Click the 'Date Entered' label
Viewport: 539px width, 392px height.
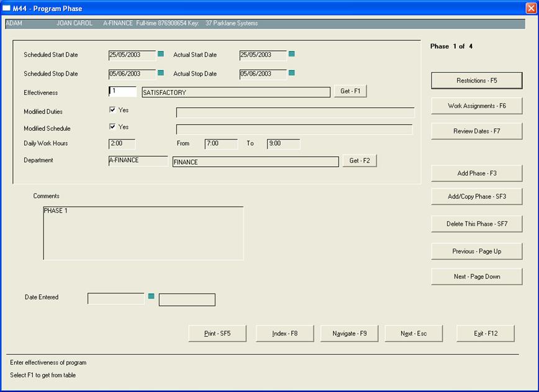tap(42, 297)
